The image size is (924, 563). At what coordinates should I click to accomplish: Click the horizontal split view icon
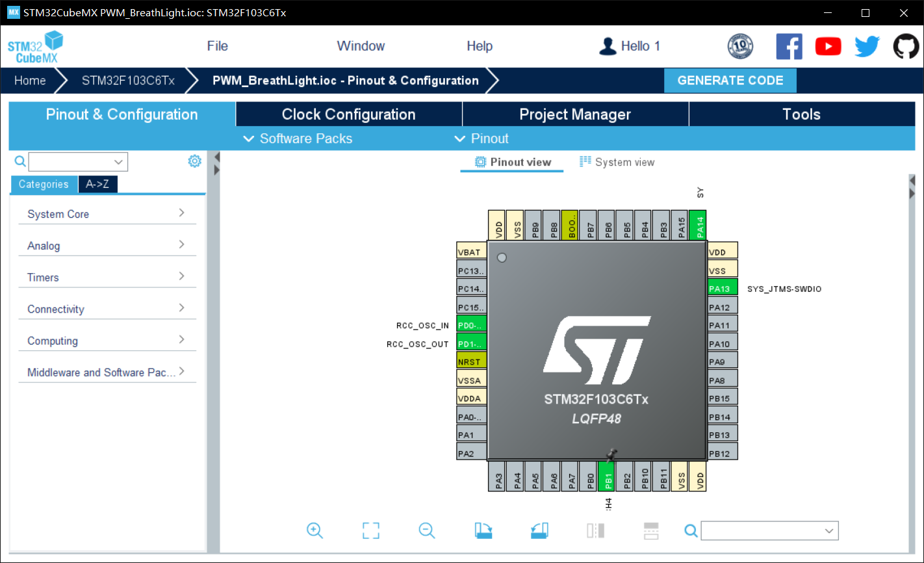click(651, 530)
